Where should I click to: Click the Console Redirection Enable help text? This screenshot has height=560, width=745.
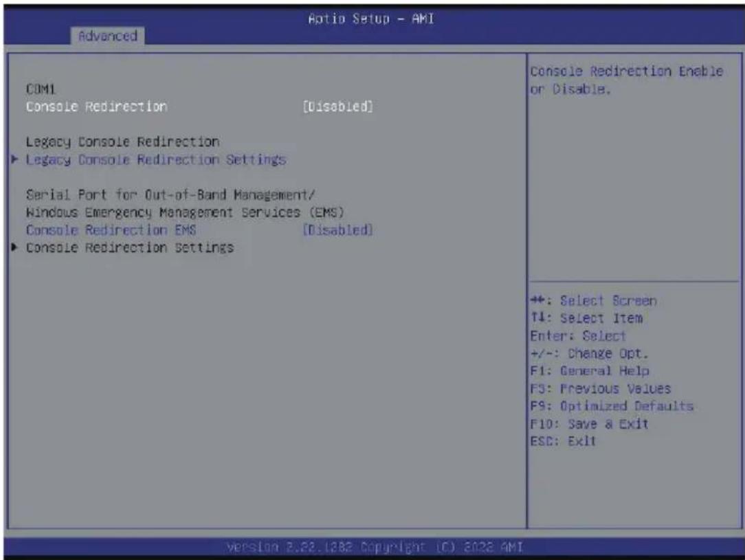point(627,80)
